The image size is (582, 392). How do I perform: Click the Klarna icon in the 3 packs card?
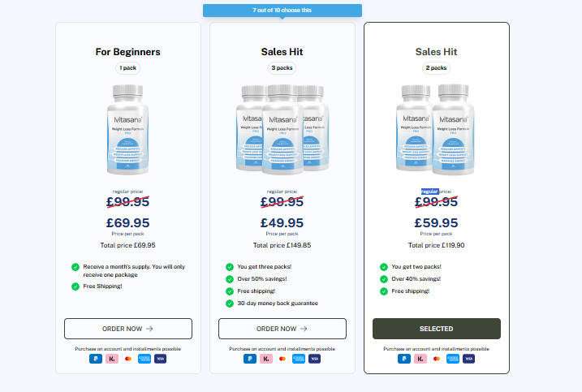(x=266, y=358)
